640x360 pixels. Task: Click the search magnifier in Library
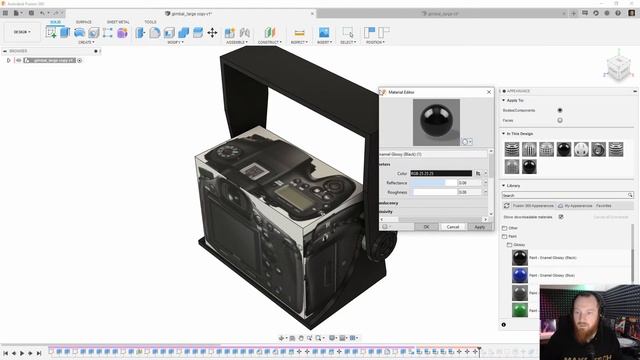click(630, 195)
